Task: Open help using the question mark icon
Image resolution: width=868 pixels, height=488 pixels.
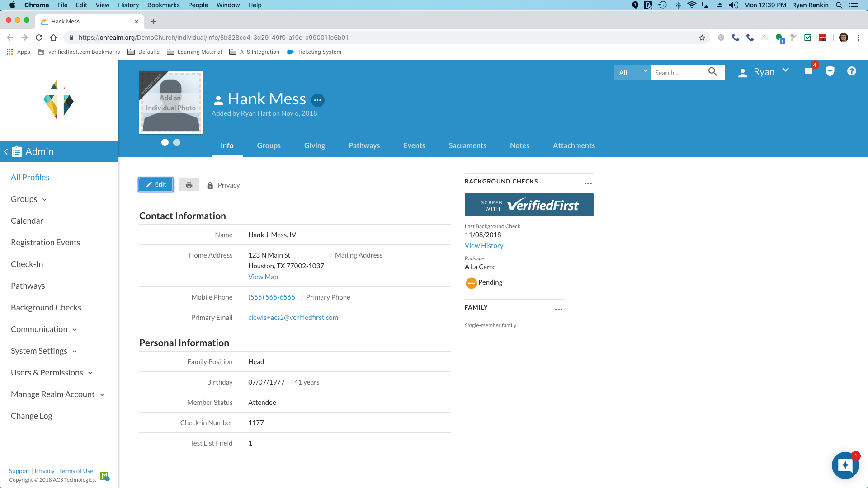Action: coord(852,71)
